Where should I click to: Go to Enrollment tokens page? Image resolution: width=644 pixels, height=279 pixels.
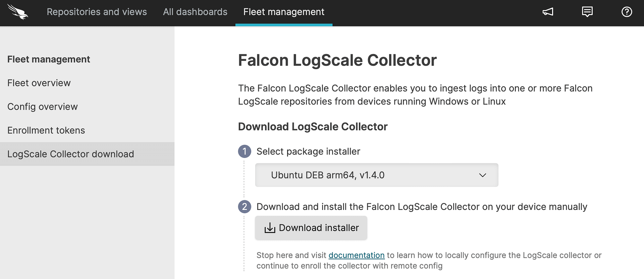pyautogui.click(x=46, y=130)
